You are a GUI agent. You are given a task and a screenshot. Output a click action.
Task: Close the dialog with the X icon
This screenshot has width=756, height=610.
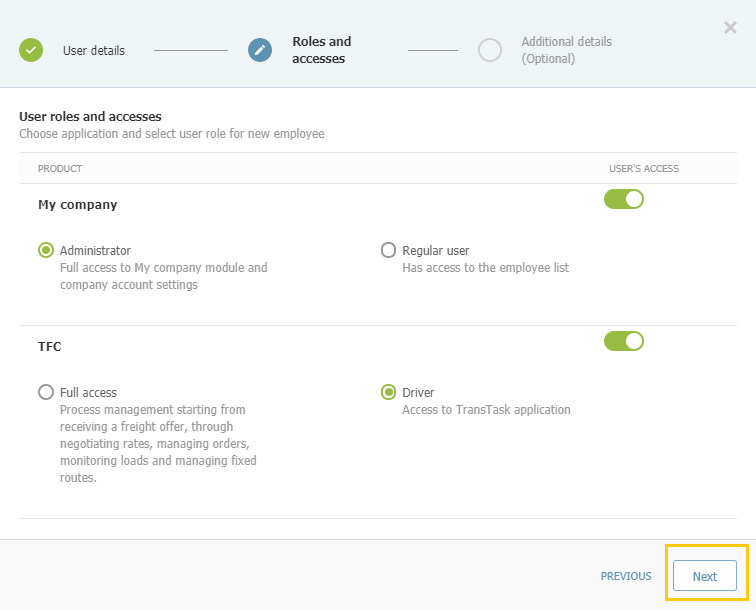coord(730,27)
